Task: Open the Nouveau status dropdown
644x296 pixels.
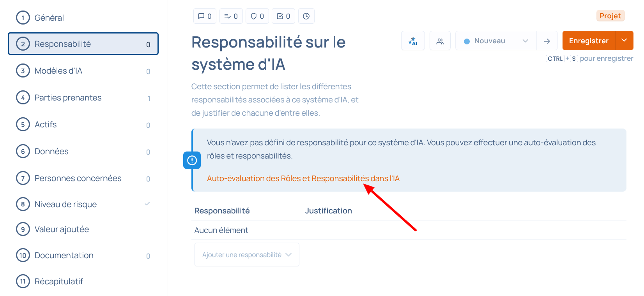Action: (496, 41)
